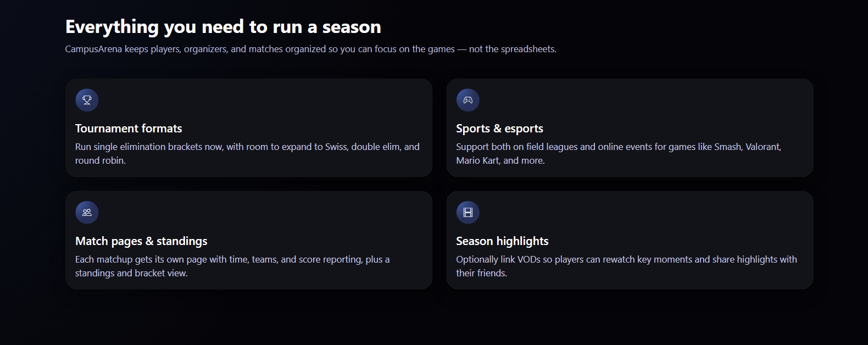Viewport: 868px width, 345px height.
Task: Click the Season highlights title
Action: coord(502,241)
